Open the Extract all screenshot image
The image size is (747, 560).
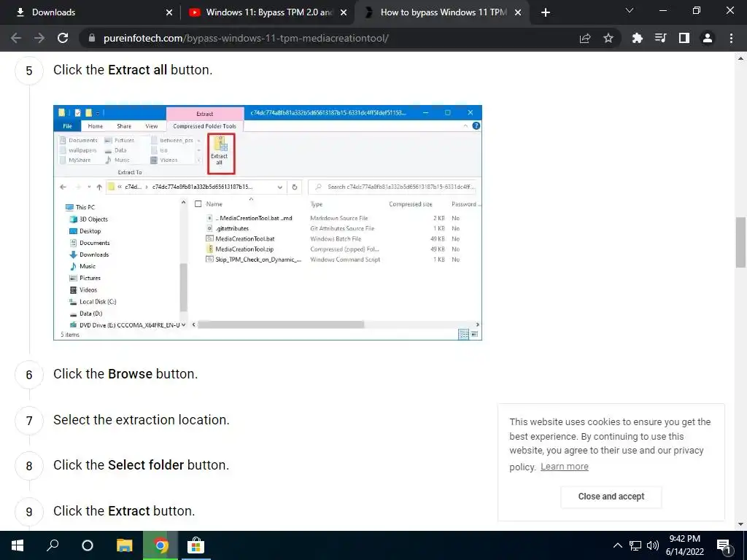[268, 223]
